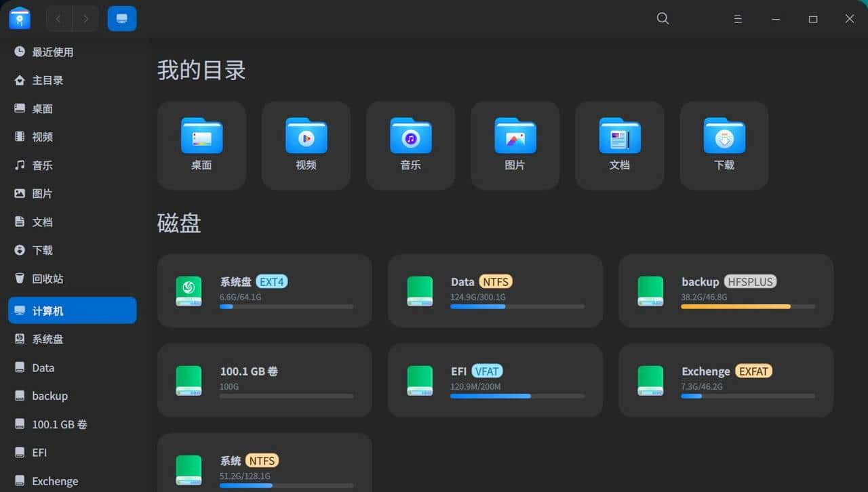Screen dimensions: 868x492
Task: Open 最近使用 (Recent) in the sidebar
Action: coord(51,52)
